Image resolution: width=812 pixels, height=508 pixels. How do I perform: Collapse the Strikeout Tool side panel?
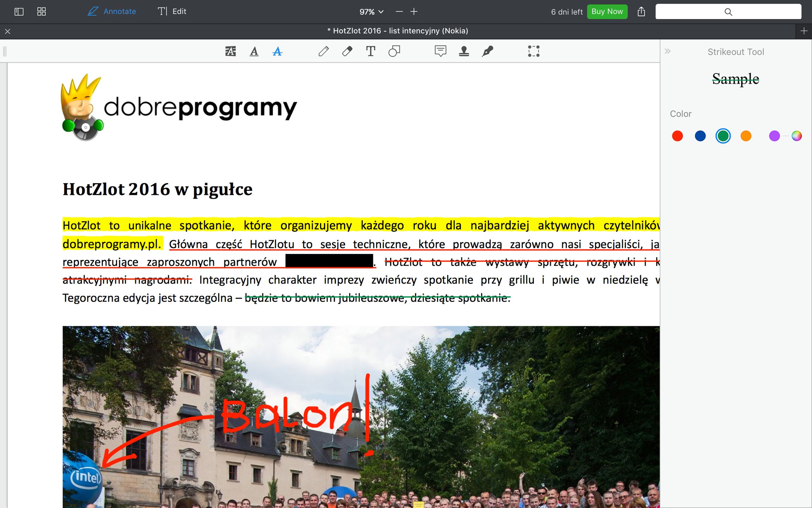coord(668,52)
